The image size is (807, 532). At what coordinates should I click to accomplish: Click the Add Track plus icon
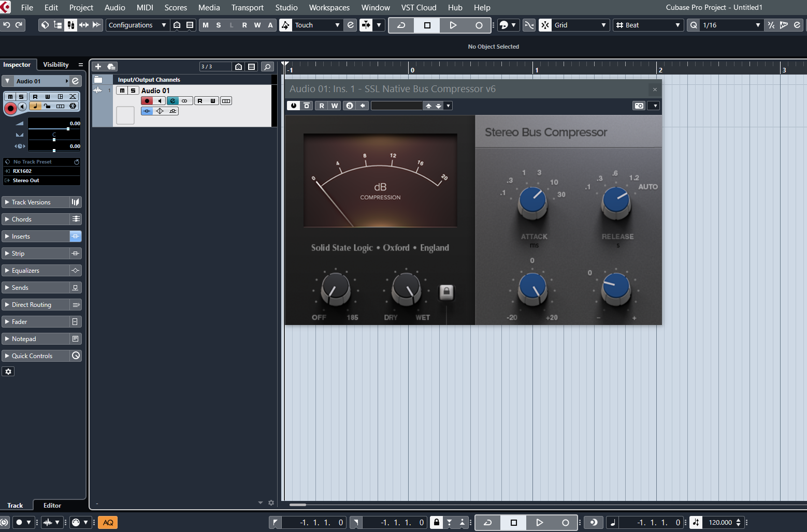point(98,67)
